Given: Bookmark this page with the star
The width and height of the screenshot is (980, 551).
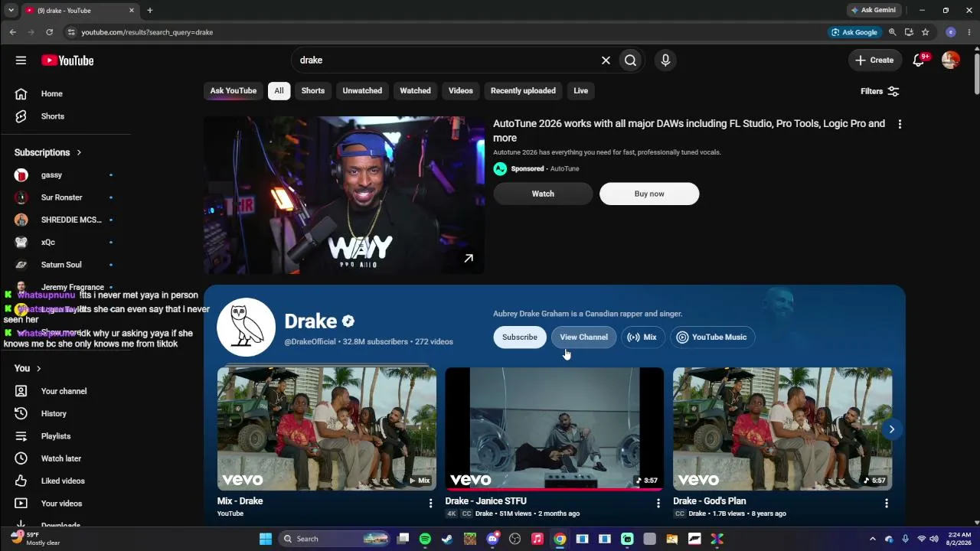Looking at the screenshot, I should pos(926,32).
